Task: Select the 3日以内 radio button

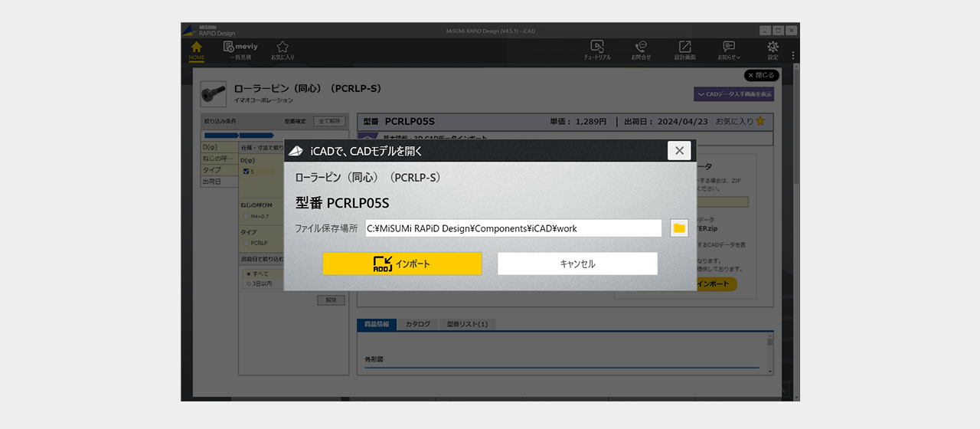Action: [x=247, y=283]
